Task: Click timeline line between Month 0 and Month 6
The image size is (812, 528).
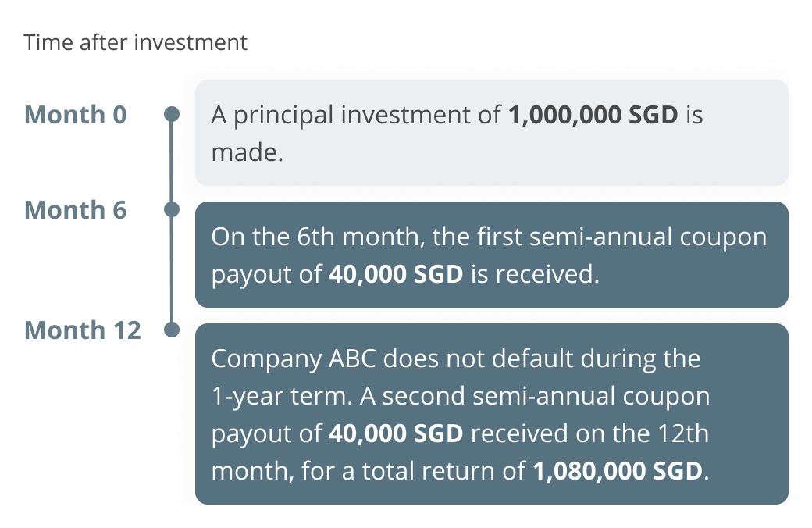Action: [x=172, y=162]
